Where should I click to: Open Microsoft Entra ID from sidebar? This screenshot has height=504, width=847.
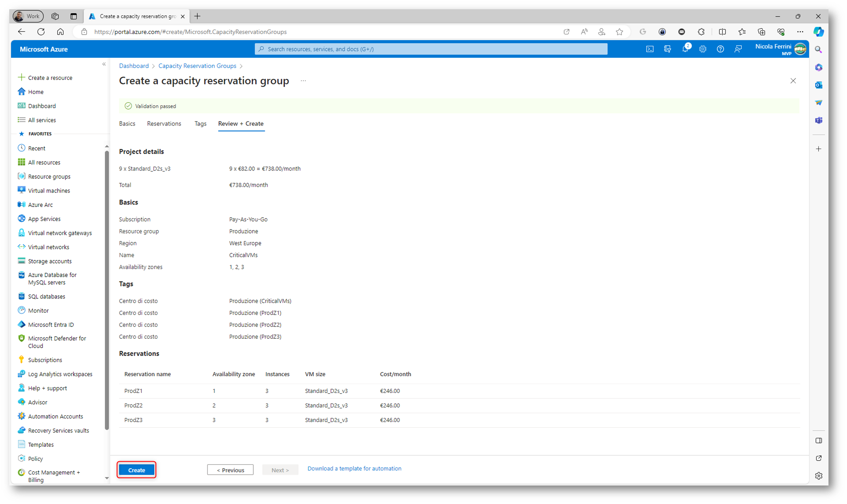[45, 324]
